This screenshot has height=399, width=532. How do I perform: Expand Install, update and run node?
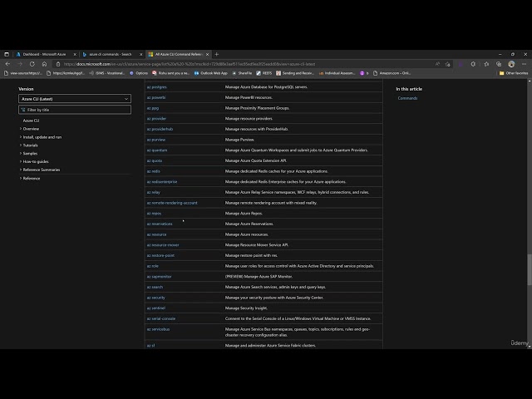(42, 137)
